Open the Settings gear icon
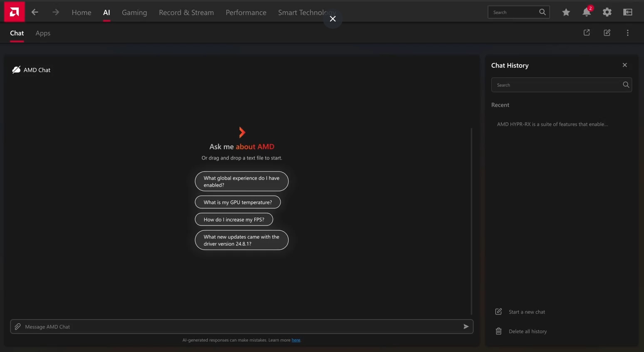Image resolution: width=644 pixels, height=352 pixels. click(x=607, y=12)
